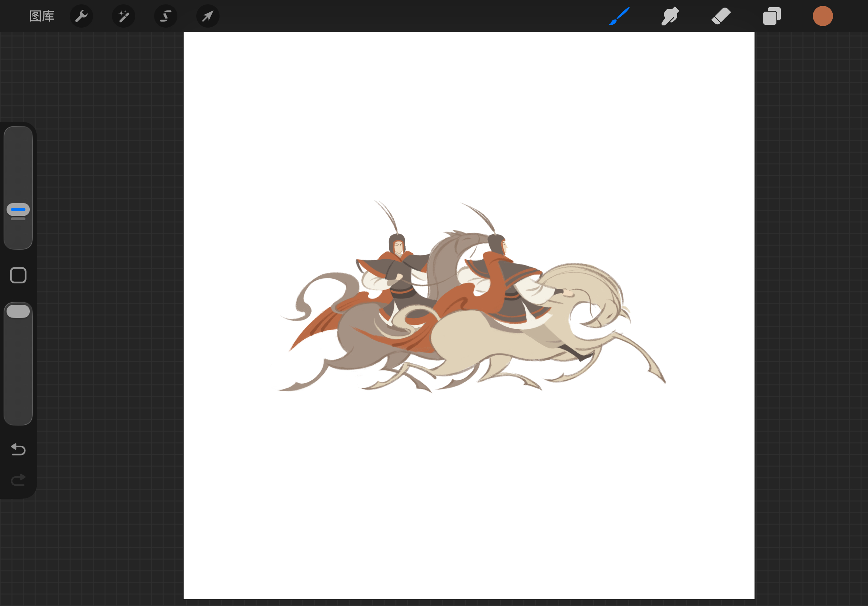Viewport: 868px width, 606px height.
Task: Tap the square Modify button in sidebar
Action: 18,275
